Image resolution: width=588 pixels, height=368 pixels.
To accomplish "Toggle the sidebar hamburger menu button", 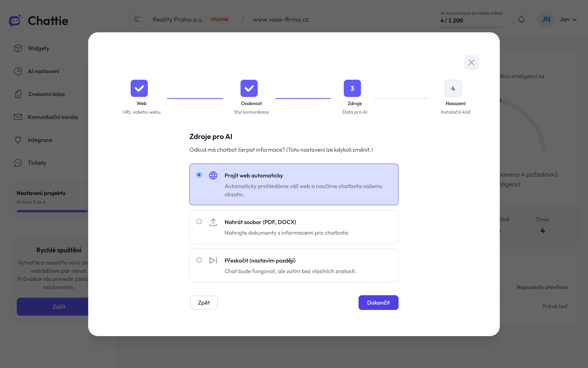I will coord(137,19).
